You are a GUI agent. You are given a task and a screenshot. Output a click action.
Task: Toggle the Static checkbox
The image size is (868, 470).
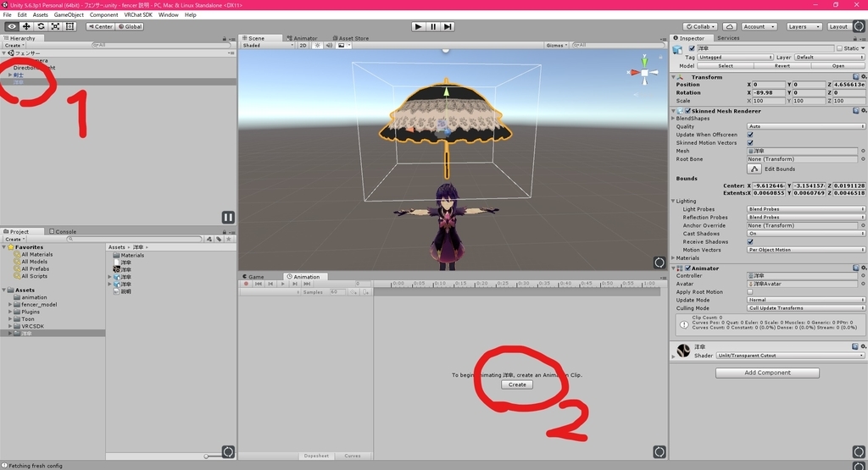(x=839, y=48)
